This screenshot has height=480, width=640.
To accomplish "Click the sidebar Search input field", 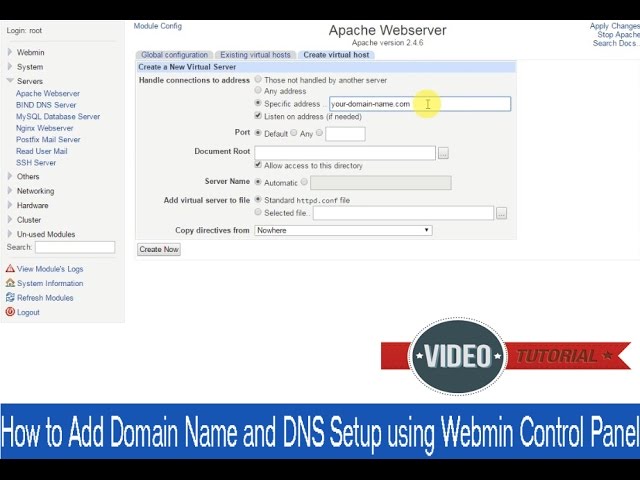I will click(75, 247).
